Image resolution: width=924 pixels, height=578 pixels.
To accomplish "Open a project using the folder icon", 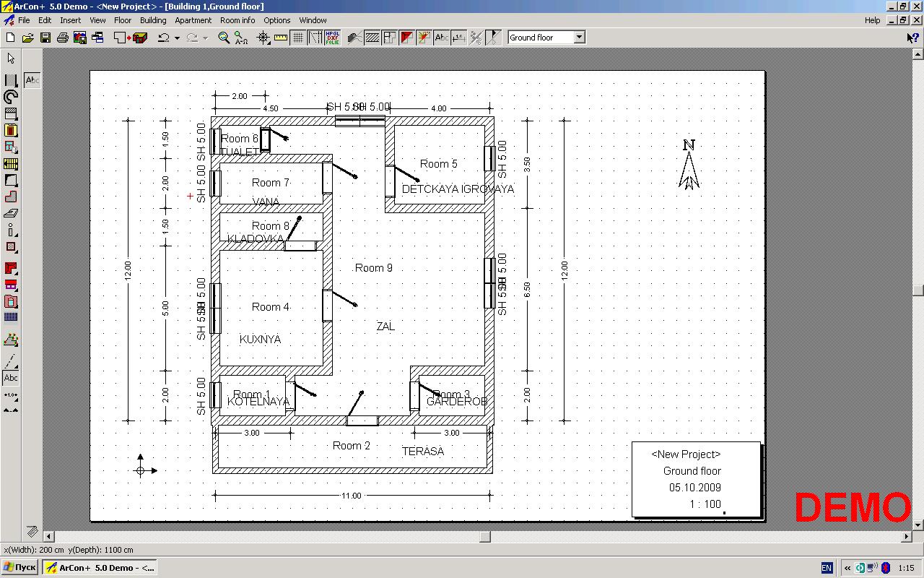I will coord(27,37).
